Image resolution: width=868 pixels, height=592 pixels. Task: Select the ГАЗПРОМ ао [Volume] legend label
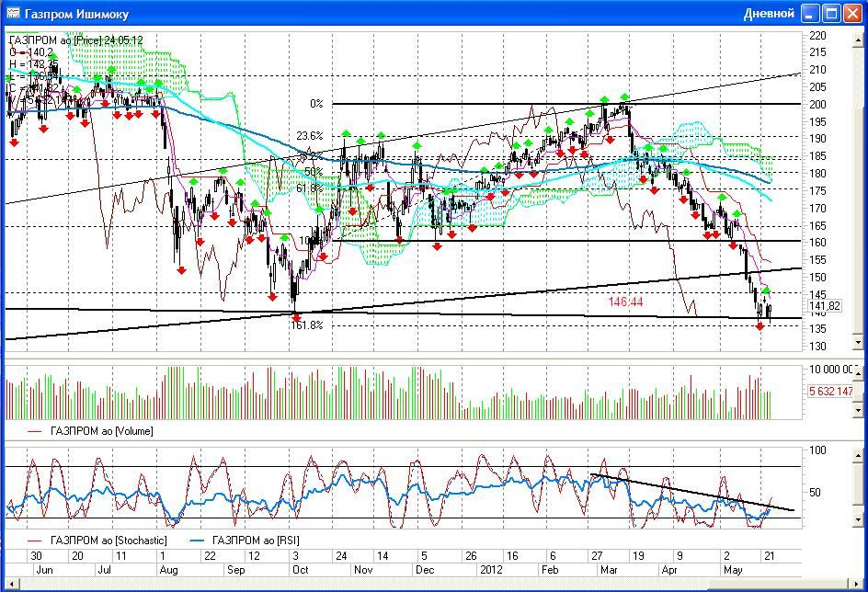[x=102, y=431]
